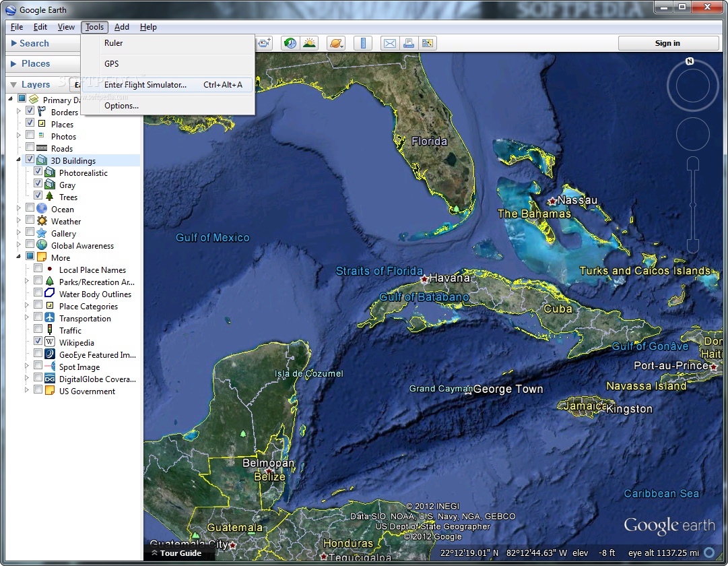Expand the Gallery tree node

coord(19,232)
